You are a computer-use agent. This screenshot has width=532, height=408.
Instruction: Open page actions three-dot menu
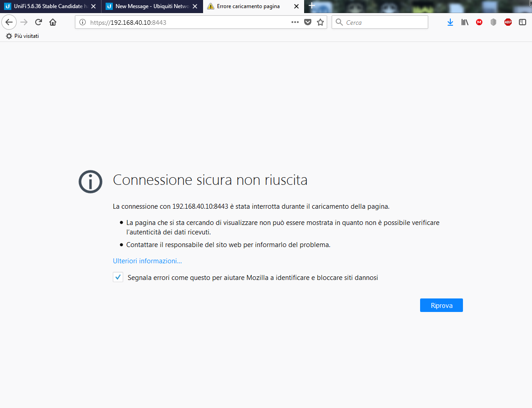pyautogui.click(x=295, y=22)
